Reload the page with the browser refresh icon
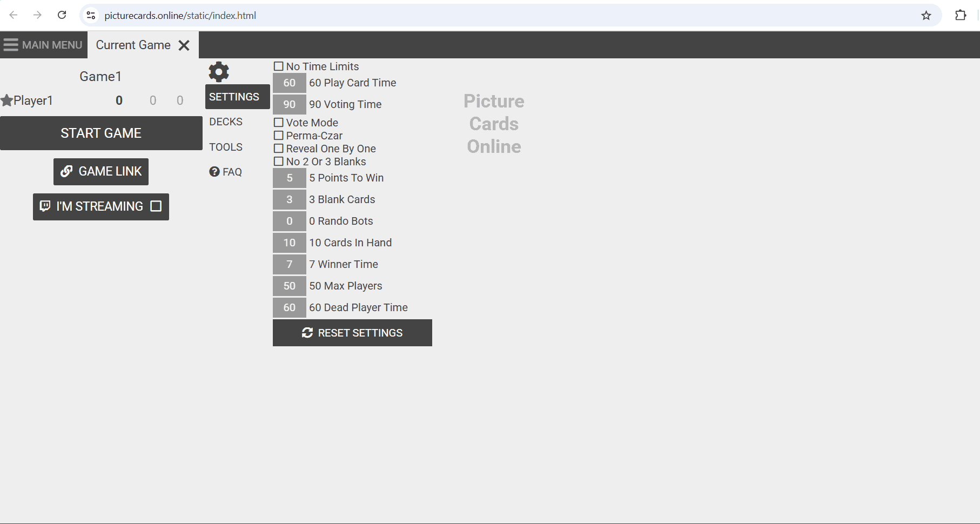 tap(62, 15)
